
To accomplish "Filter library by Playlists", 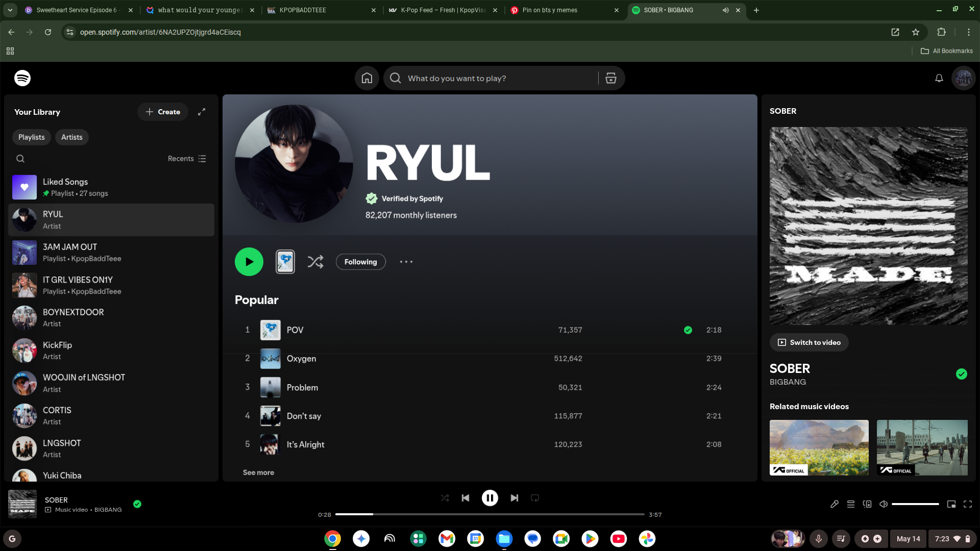I will click(32, 137).
